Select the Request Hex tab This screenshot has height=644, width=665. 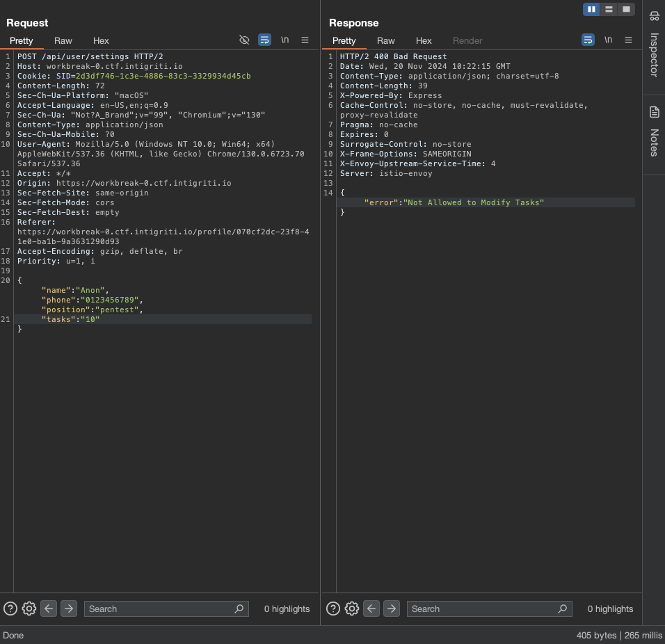tap(101, 41)
